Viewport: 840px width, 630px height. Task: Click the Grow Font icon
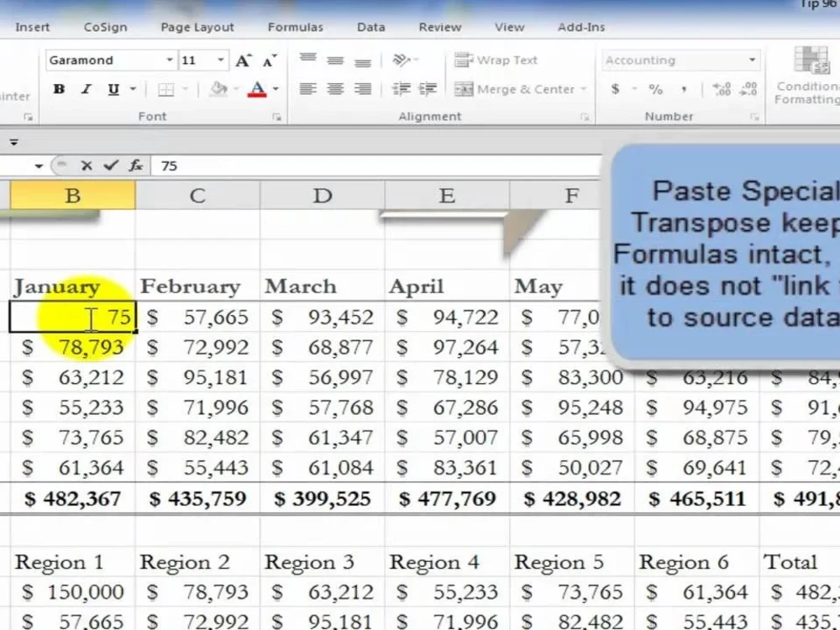(244, 60)
